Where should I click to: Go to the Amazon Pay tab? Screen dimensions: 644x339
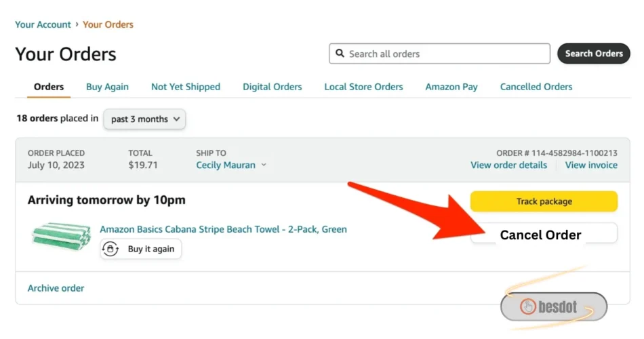tap(451, 87)
